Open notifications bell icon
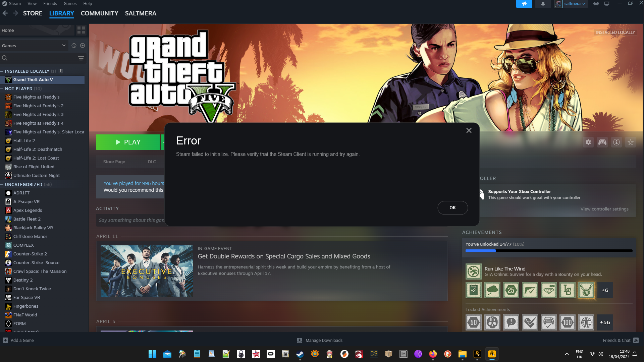The image size is (644, 362). click(x=543, y=4)
